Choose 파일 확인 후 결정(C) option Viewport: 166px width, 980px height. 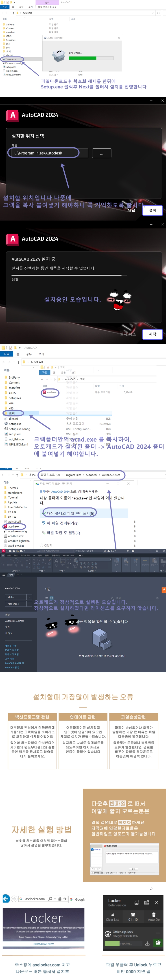[61, 533]
